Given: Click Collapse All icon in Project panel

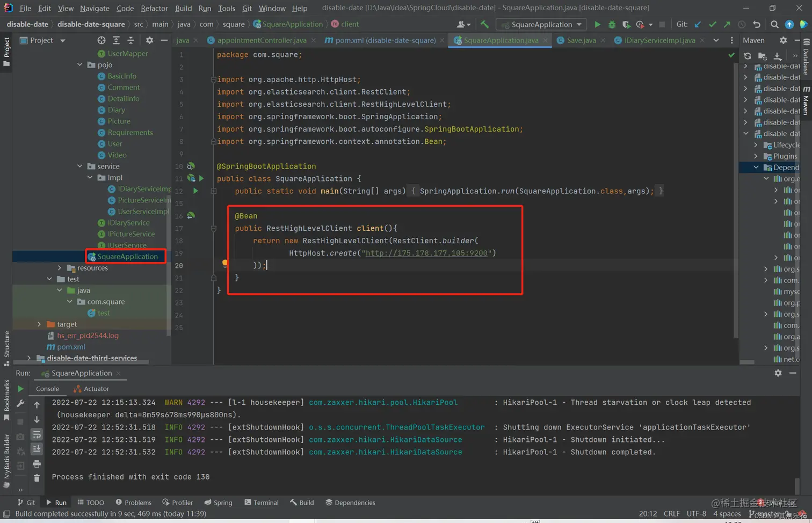Looking at the screenshot, I should pos(130,40).
